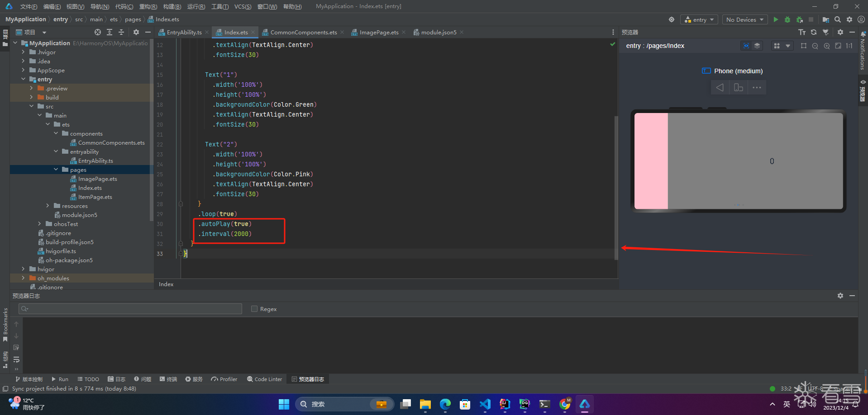Open the No Devices dropdown
The width and height of the screenshot is (868, 415).
click(x=745, y=19)
